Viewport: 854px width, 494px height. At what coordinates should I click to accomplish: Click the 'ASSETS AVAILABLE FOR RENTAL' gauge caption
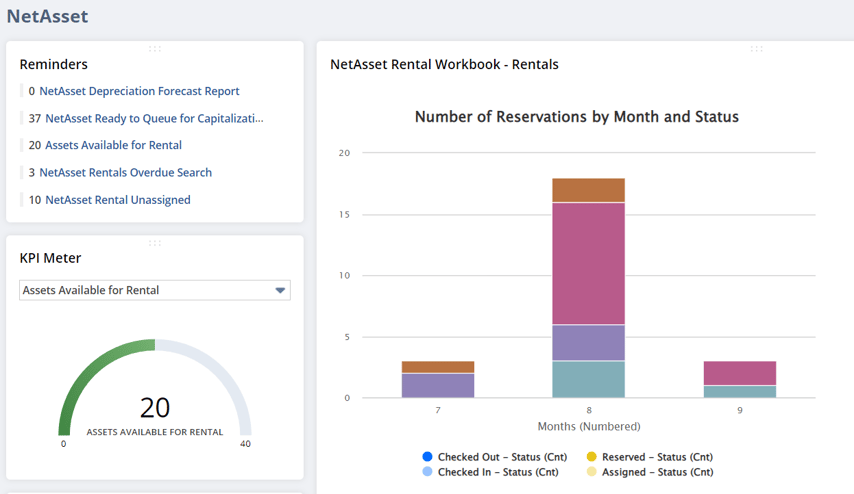tap(155, 432)
